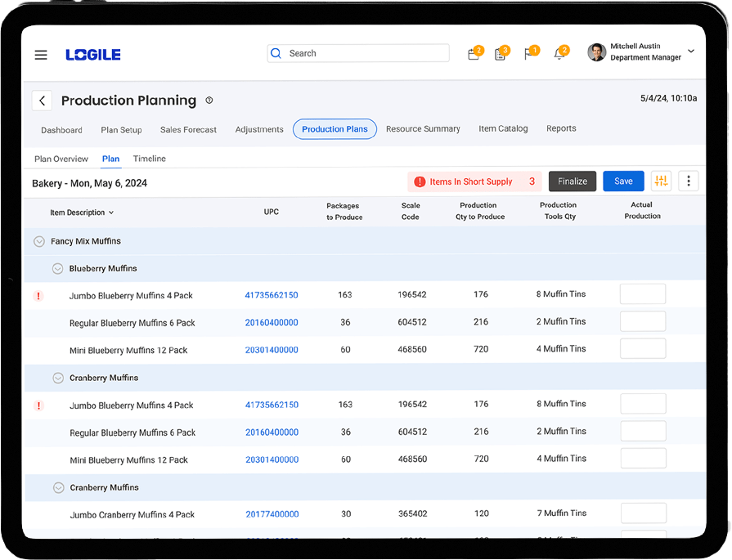Open UPC 41735662150 in Blueberry Muffins group

(x=272, y=295)
